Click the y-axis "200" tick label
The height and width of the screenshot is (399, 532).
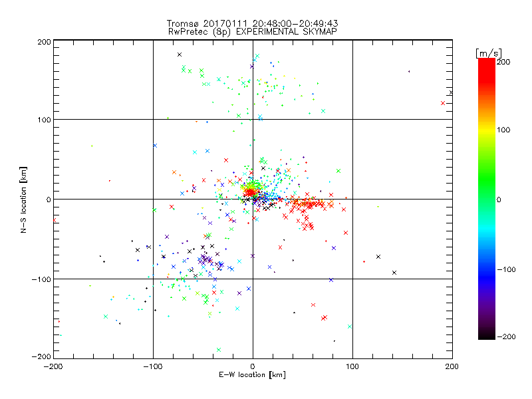[44, 42]
